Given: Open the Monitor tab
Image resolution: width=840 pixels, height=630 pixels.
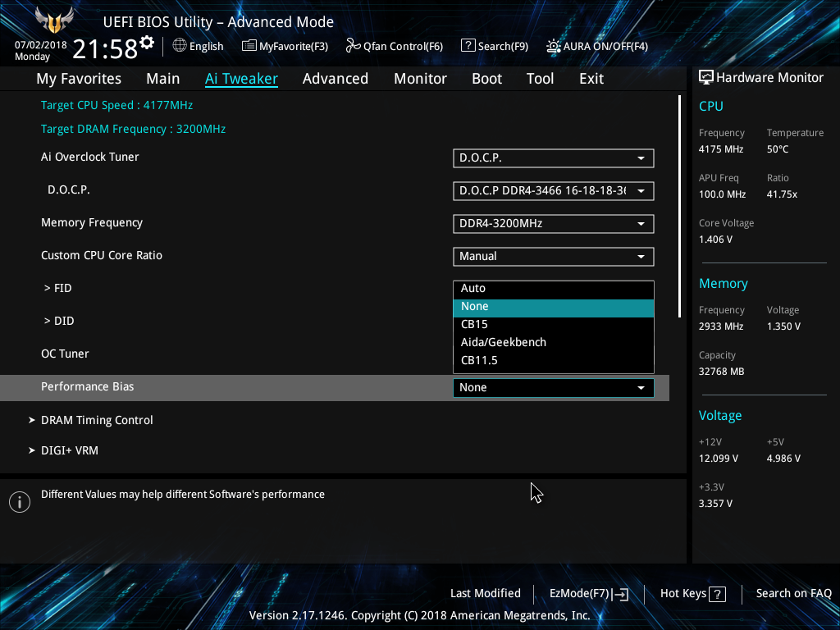Looking at the screenshot, I should click(x=421, y=79).
